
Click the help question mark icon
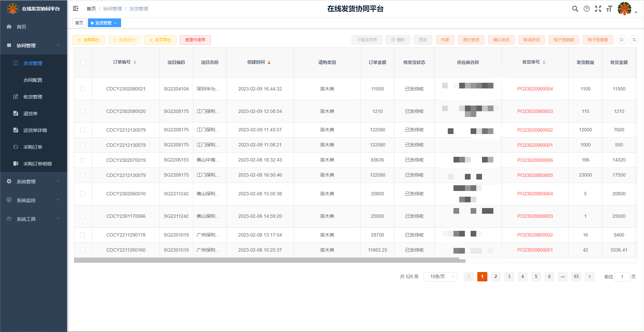[586, 9]
